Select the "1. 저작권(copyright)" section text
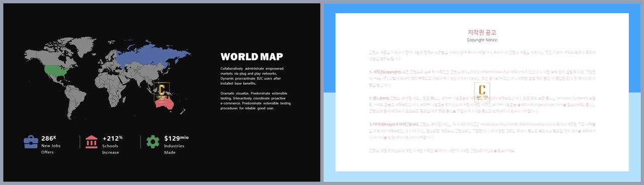The height and width of the screenshot is (185, 644). click(x=482, y=79)
